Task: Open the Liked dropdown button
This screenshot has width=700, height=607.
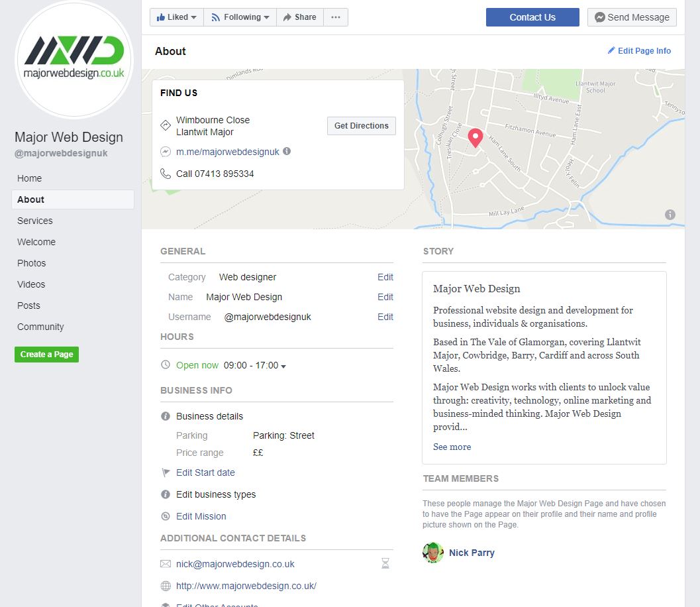Action: [x=177, y=17]
